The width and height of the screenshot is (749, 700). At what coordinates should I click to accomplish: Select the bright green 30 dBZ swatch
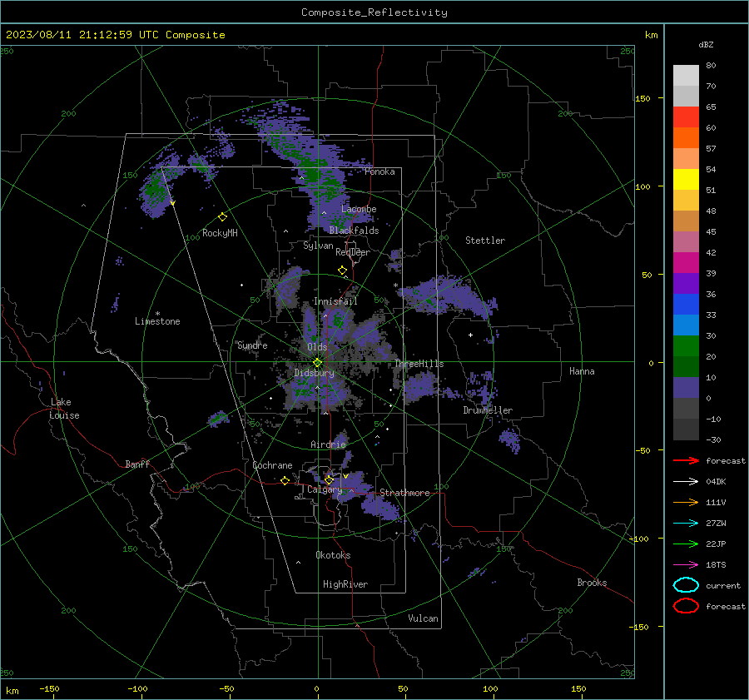(x=686, y=345)
